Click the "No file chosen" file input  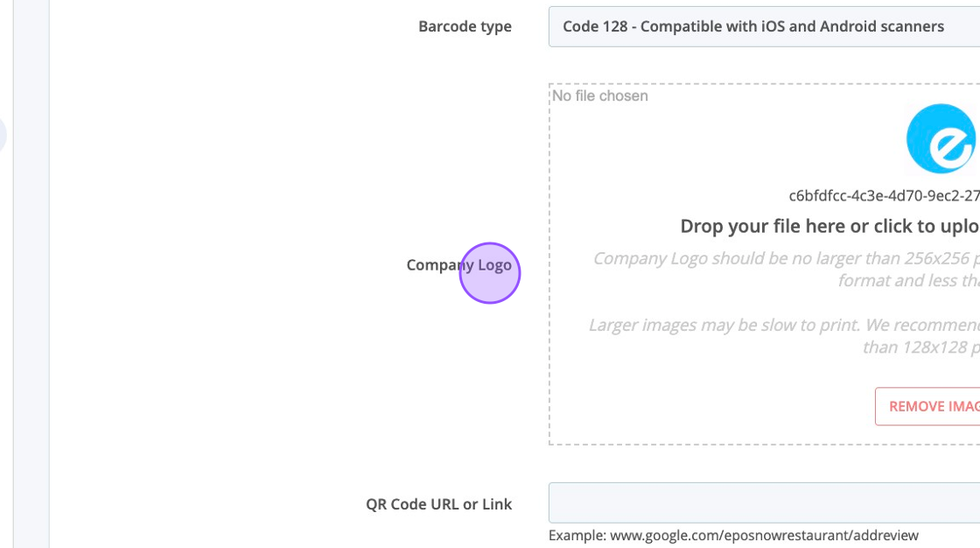click(600, 96)
